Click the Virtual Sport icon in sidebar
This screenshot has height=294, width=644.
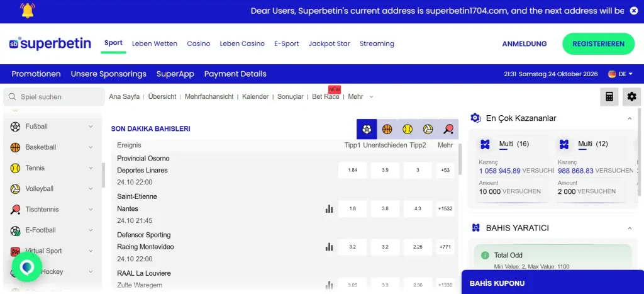pos(15,251)
